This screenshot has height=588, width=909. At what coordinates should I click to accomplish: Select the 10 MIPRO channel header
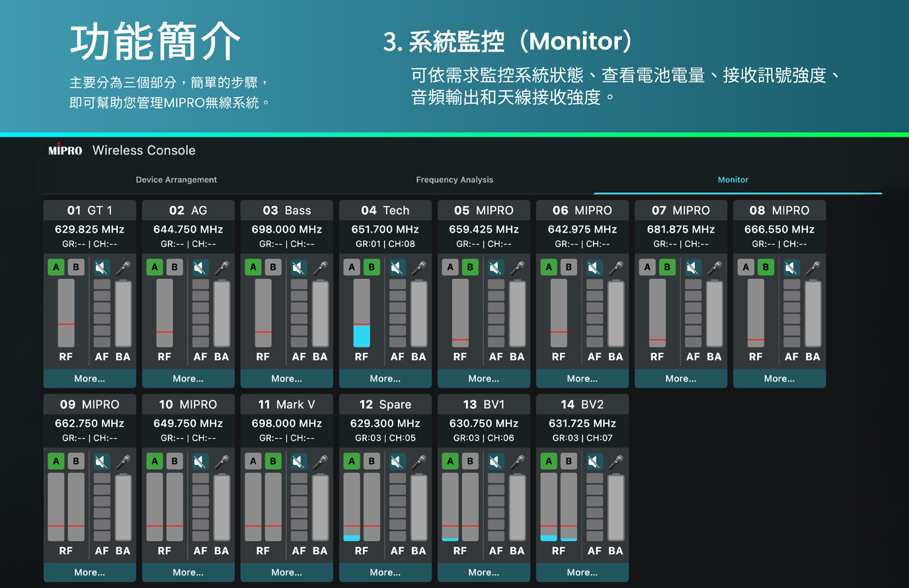point(188,404)
